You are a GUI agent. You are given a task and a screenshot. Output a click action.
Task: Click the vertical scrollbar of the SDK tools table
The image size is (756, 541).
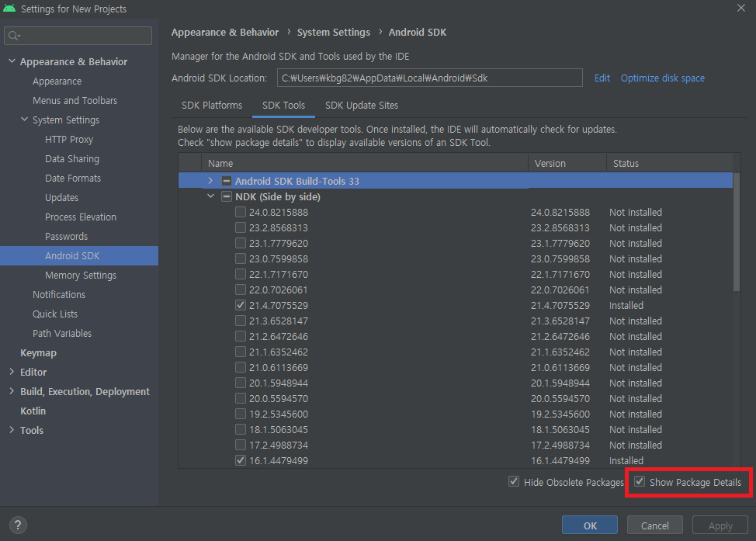click(737, 232)
